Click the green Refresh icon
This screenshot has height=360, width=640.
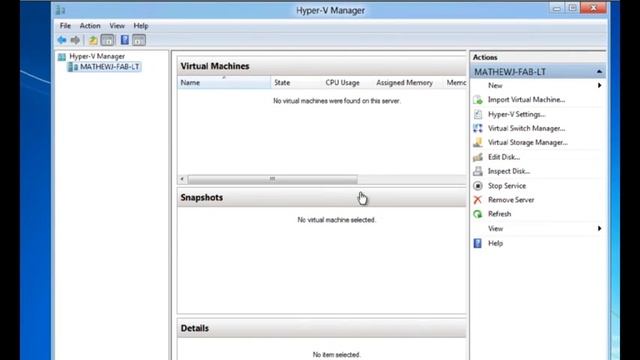478,214
